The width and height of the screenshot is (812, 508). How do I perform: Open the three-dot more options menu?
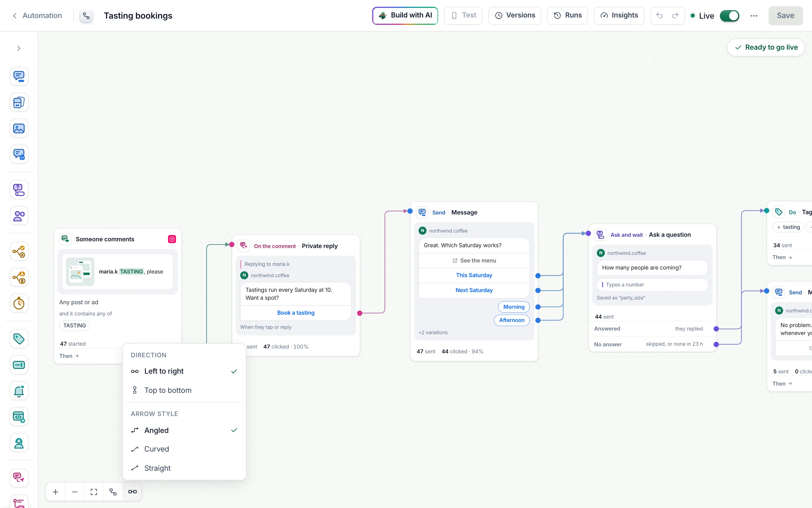[x=754, y=16]
